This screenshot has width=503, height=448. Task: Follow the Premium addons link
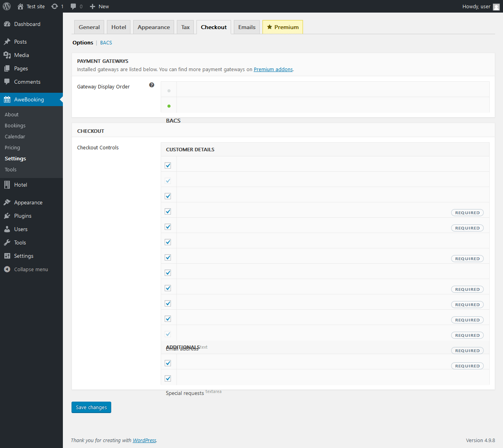(x=273, y=70)
